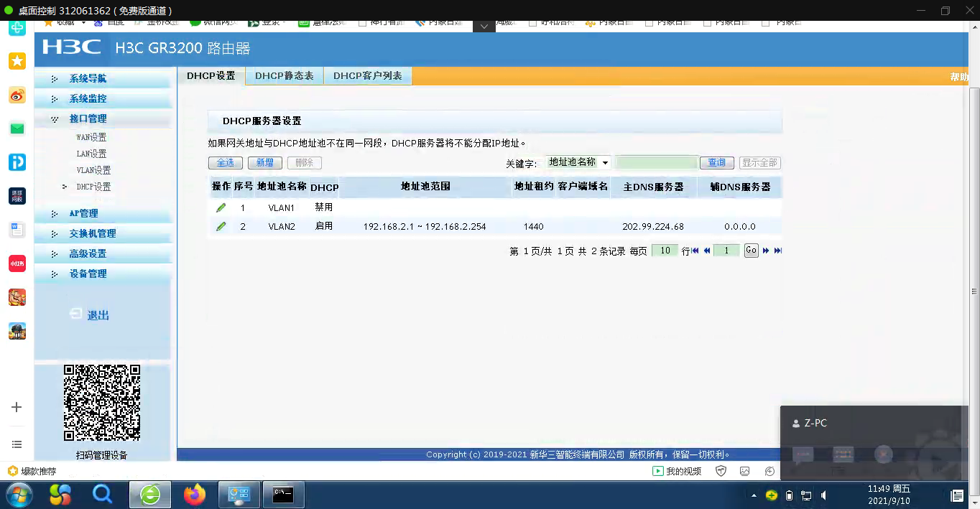Click the list icon below the sidebar plus
980x509 pixels.
17,444
